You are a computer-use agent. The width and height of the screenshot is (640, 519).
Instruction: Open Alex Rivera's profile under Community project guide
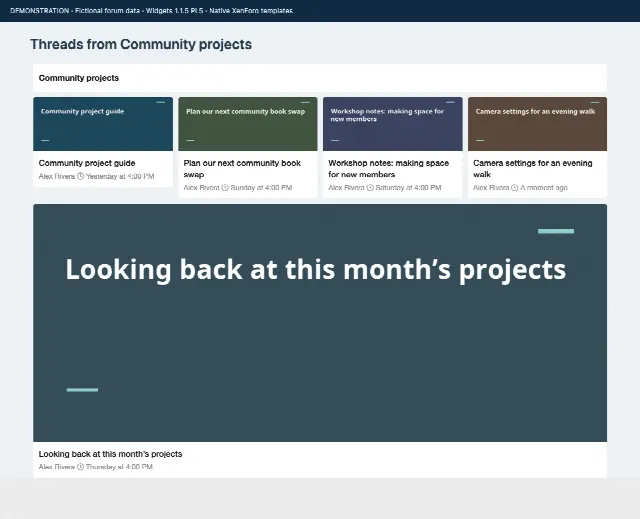[57, 176]
